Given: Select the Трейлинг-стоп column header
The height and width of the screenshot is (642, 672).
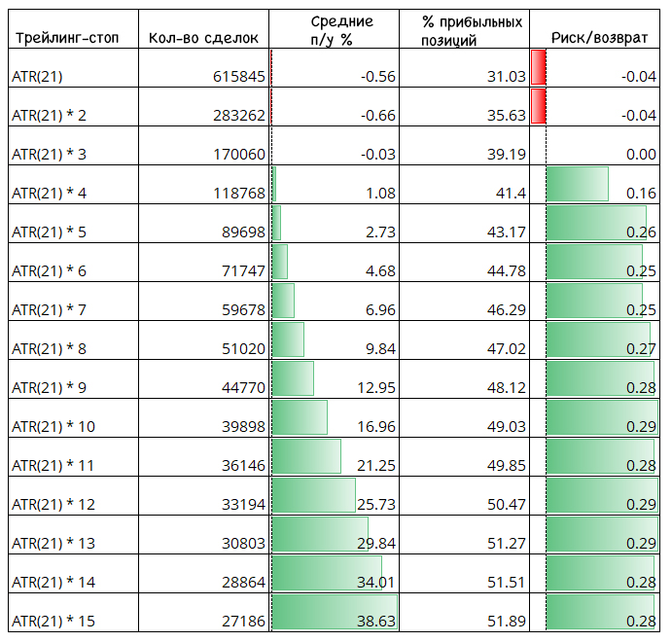Looking at the screenshot, I should tap(73, 29).
